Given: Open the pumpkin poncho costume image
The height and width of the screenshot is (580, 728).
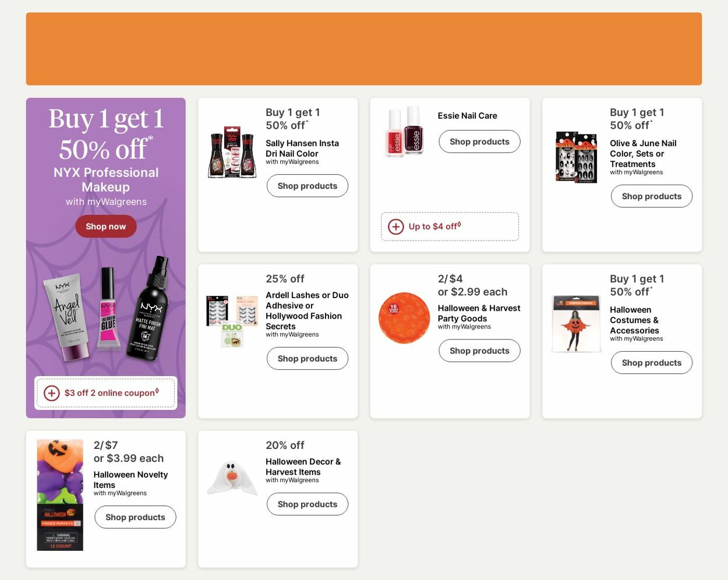Looking at the screenshot, I should [x=576, y=324].
